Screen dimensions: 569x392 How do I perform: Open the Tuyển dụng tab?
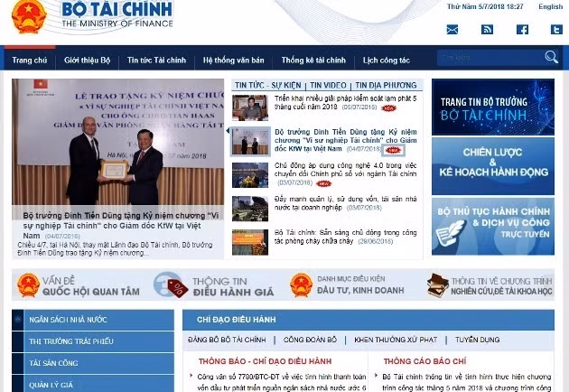tap(477, 340)
